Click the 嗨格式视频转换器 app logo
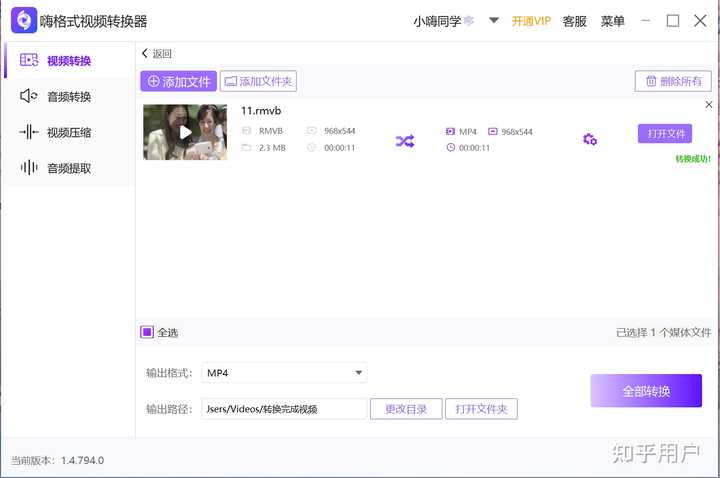The width and height of the screenshot is (720, 478). coord(24,20)
